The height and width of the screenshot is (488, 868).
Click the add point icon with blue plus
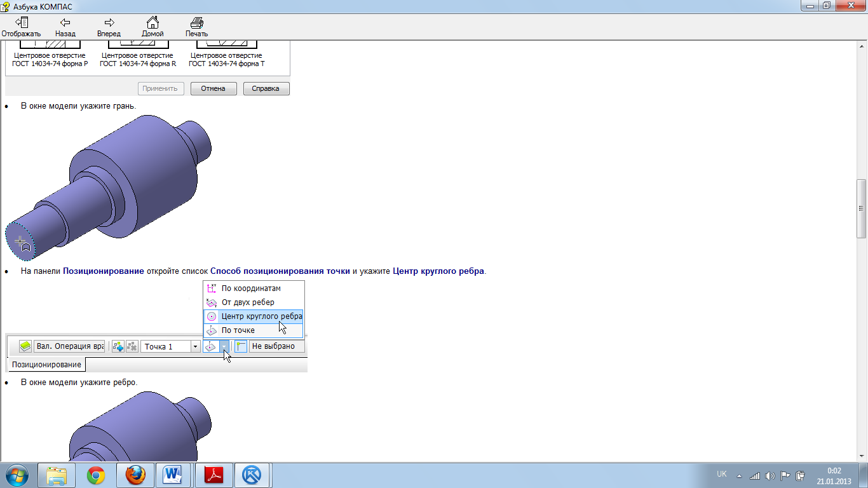tap(118, 346)
